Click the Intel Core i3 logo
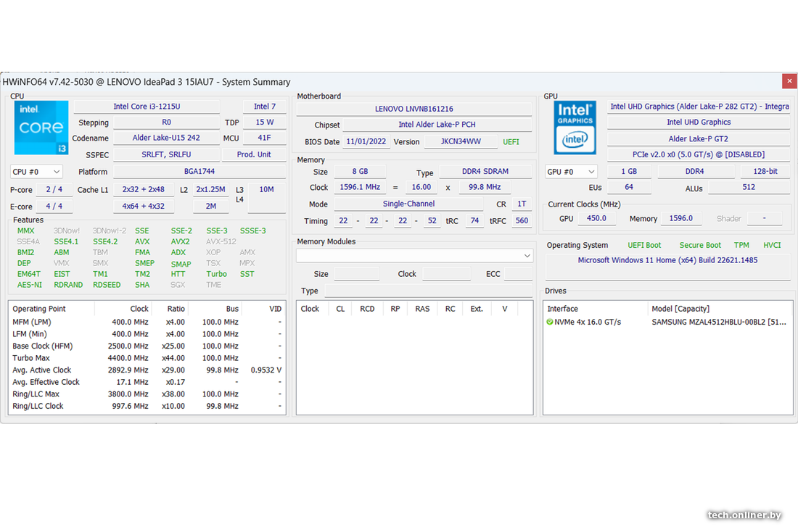This screenshot has width=798, height=532. [x=41, y=128]
